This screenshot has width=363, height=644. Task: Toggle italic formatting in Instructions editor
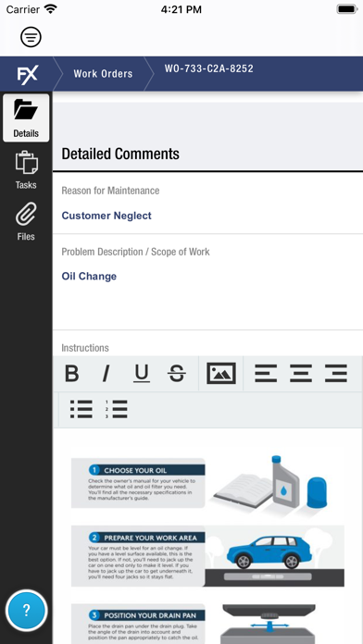106,374
